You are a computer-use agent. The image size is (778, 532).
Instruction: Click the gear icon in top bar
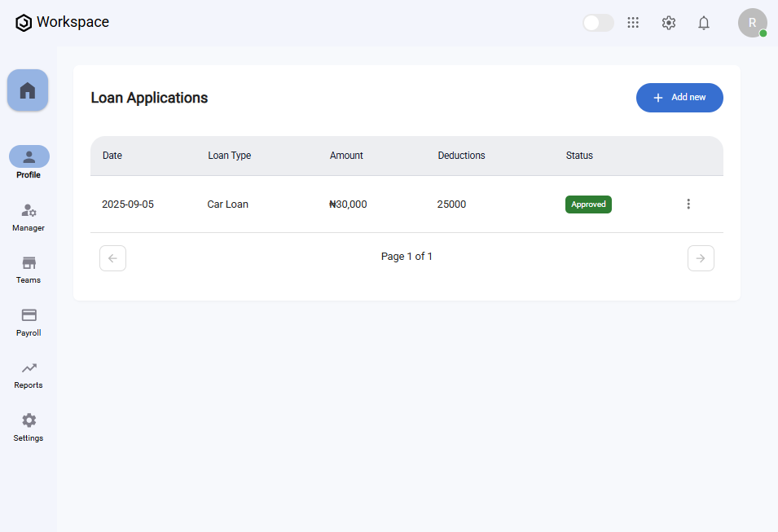point(669,23)
